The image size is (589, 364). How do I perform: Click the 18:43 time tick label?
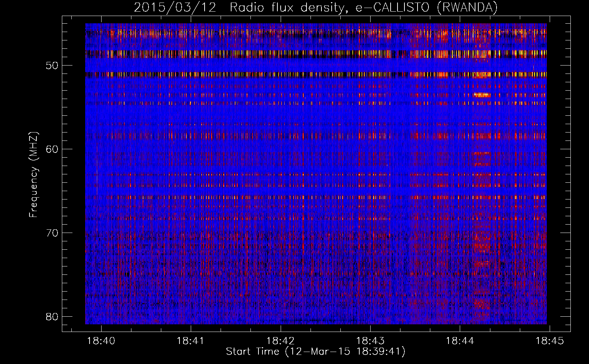click(x=370, y=341)
